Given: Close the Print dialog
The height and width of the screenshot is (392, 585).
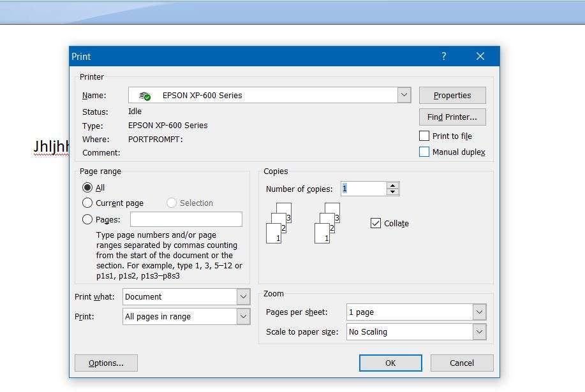Looking at the screenshot, I should pyautogui.click(x=480, y=56).
